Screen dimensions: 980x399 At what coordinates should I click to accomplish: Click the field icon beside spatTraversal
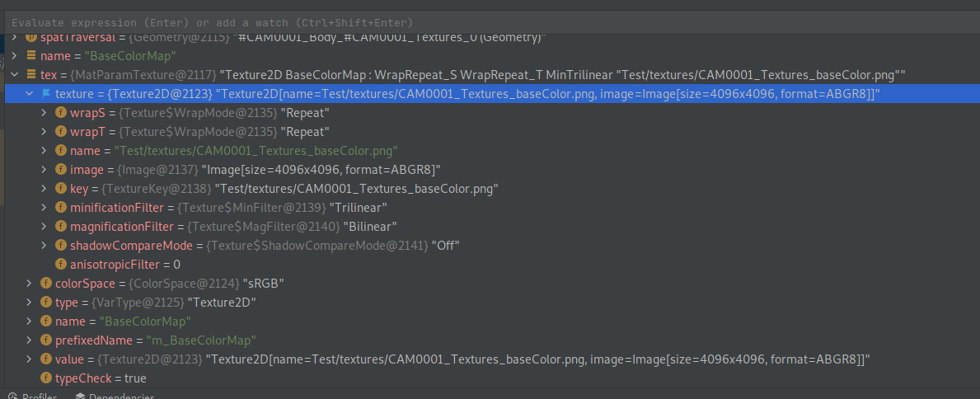click(30, 38)
